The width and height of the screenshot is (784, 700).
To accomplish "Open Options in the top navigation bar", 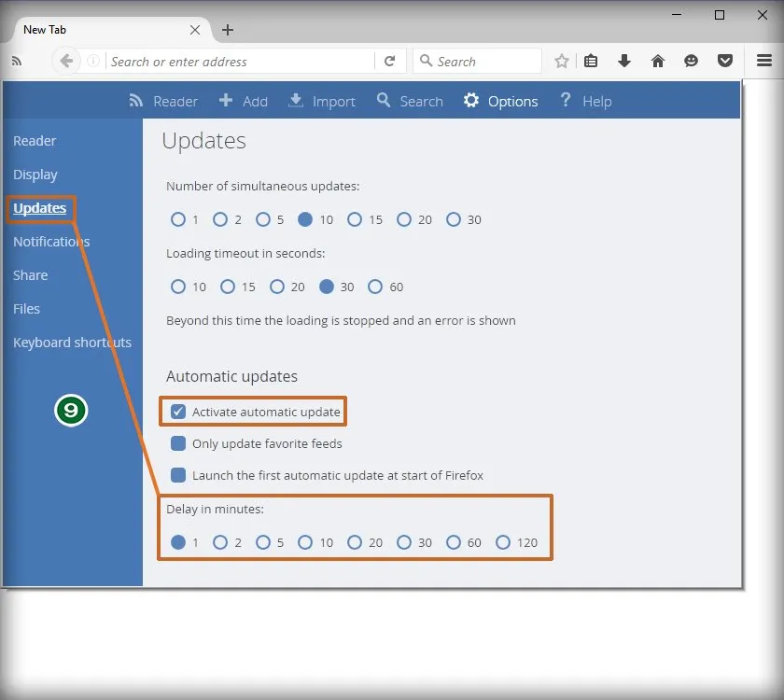I will click(x=500, y=101).
